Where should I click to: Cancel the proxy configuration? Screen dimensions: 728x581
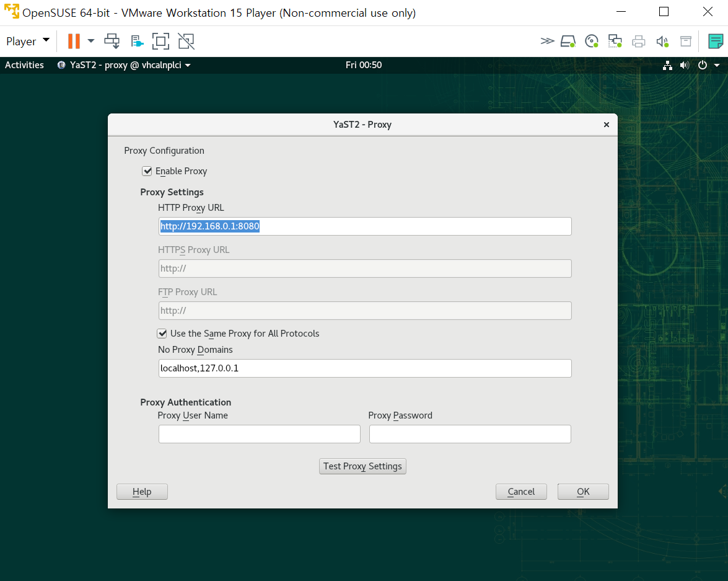tap(521, 492)
